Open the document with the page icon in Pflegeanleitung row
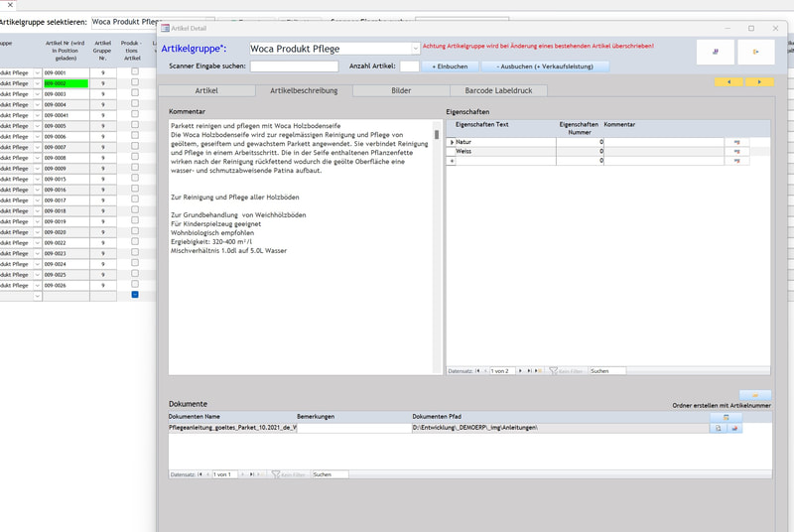The image size is (794, 532). (x=718, y=428)
